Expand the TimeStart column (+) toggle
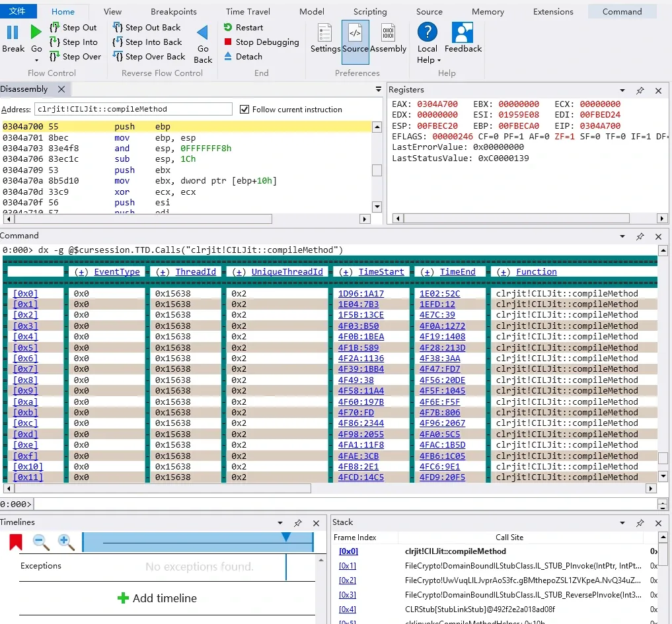Image resolution: width=672 pixels, height=624 pixels. point(346,271)
